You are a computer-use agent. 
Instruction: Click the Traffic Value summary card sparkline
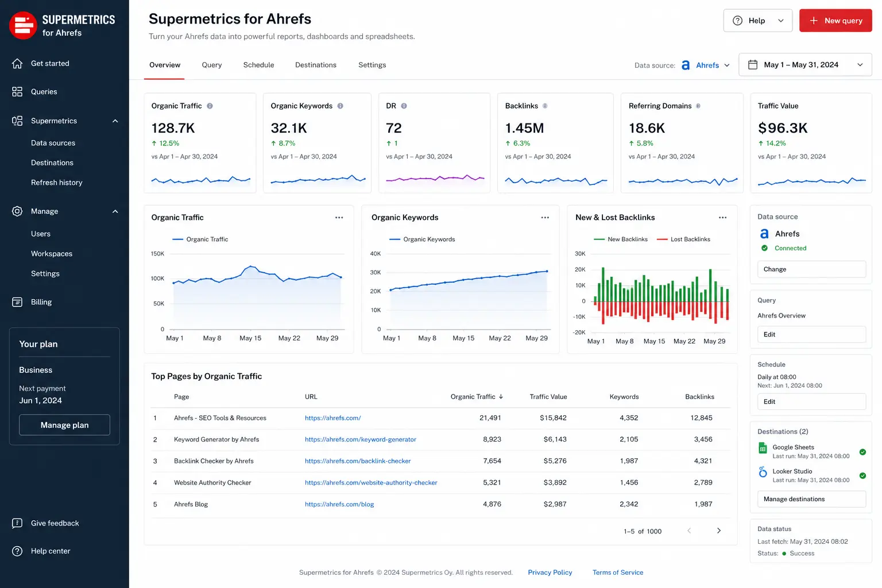pos(811,181)
